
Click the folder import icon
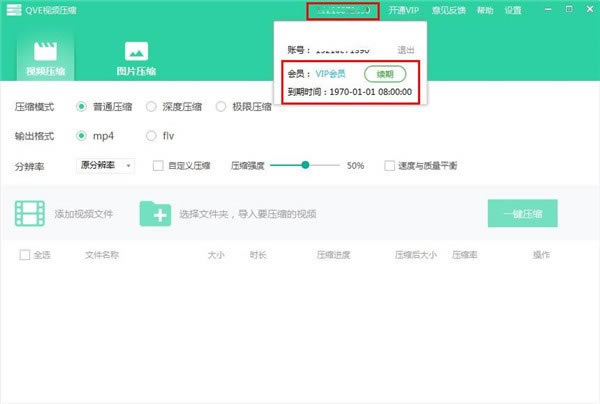coord(155,213)
